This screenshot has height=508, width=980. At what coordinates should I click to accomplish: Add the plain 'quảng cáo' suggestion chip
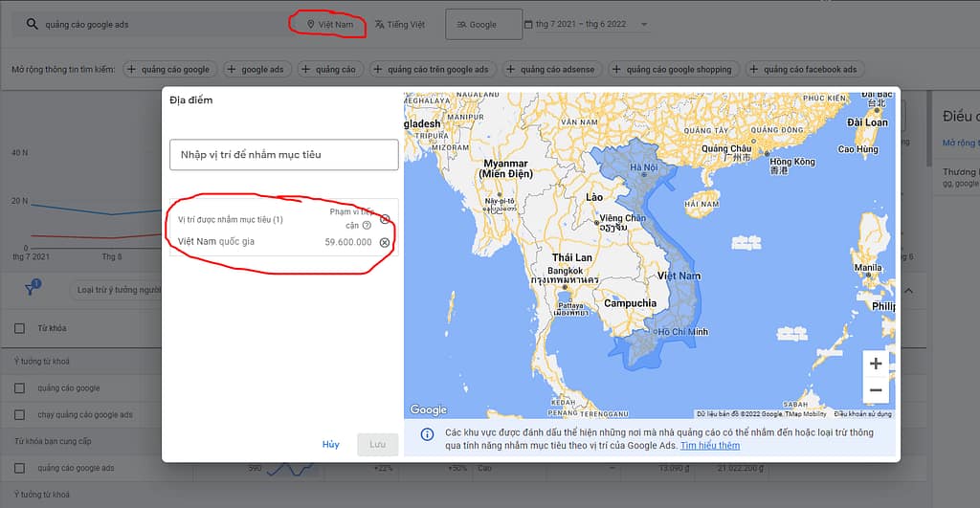329,69
